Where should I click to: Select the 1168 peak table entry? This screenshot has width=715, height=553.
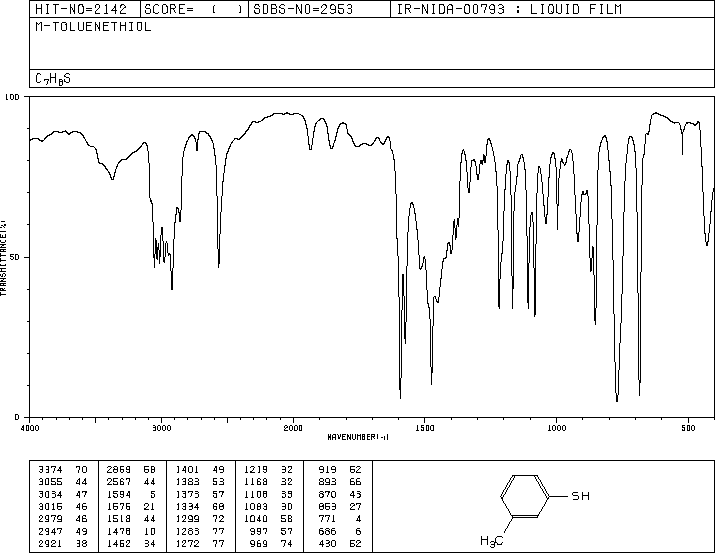tap(269, 482)
